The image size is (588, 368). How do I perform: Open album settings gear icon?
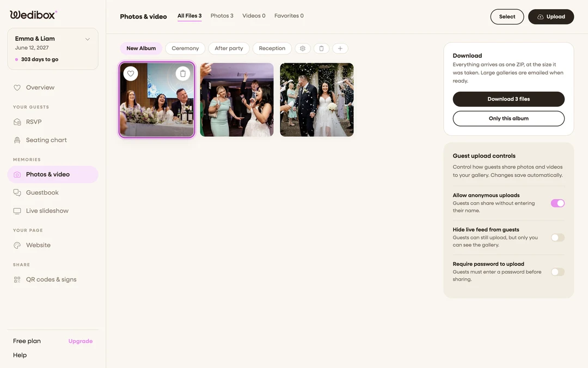click(x=303, y=49)
